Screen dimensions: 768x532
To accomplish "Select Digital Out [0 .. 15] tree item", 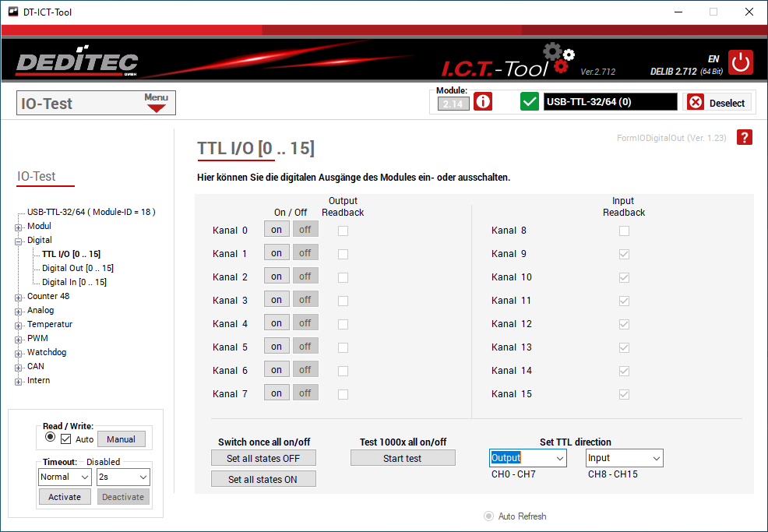I will click(x=77, y=268).
